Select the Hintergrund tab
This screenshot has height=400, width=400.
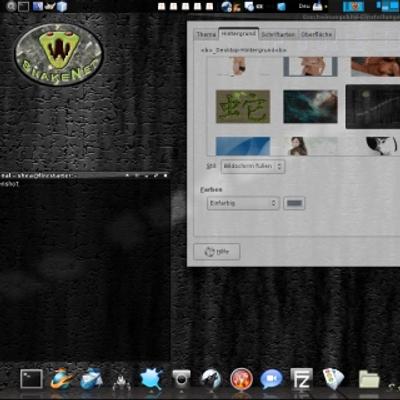(x=239, y=34)
